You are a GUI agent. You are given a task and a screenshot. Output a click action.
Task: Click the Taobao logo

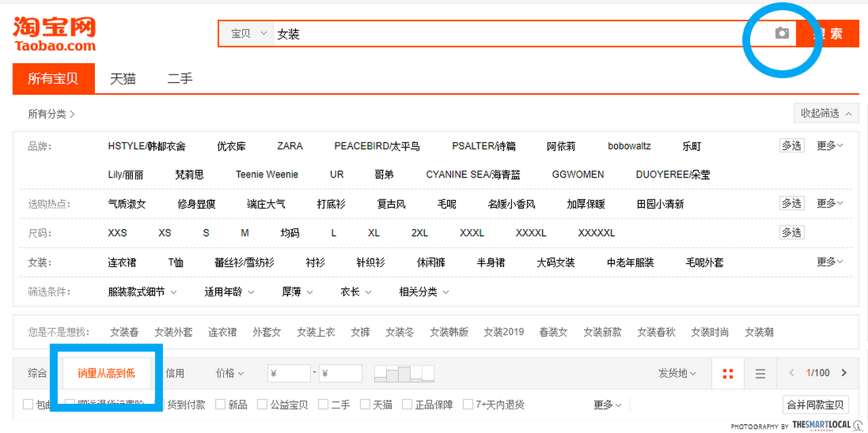(x=54, y=34)
